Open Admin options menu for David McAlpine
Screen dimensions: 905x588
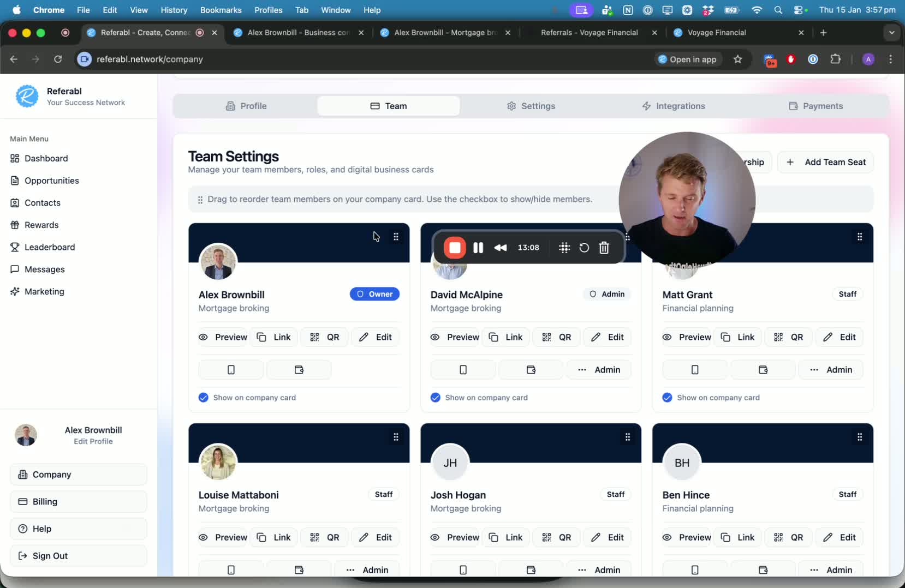pyautogui.click(x=599, y=370)
